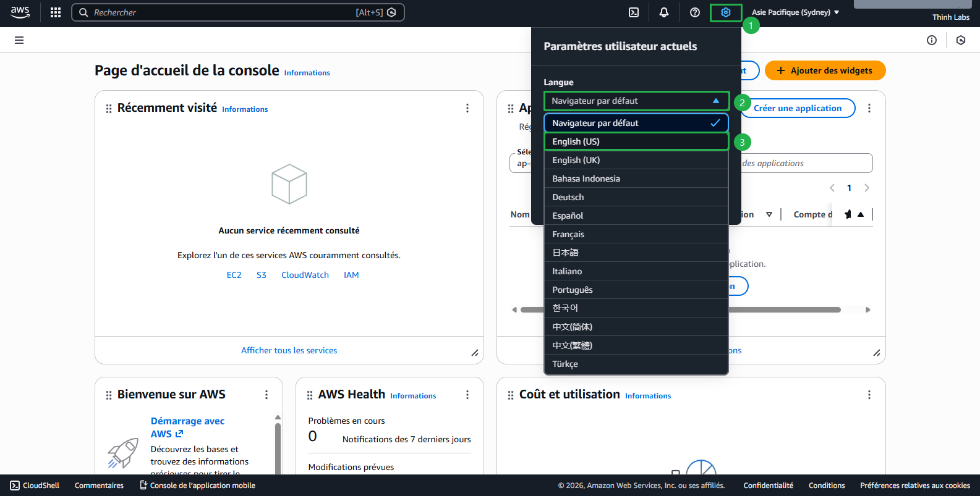Open the Langue dropdown
980x496 pixels.
click(x=636, y=101)
